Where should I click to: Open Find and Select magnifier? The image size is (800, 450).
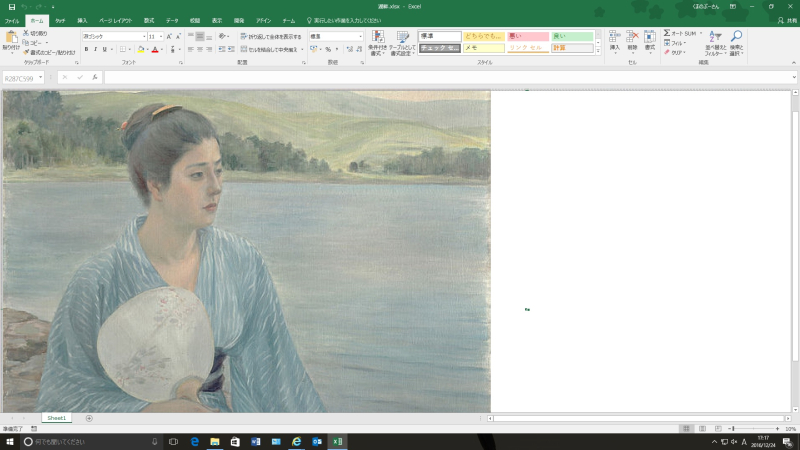click(x=736, y=43)
